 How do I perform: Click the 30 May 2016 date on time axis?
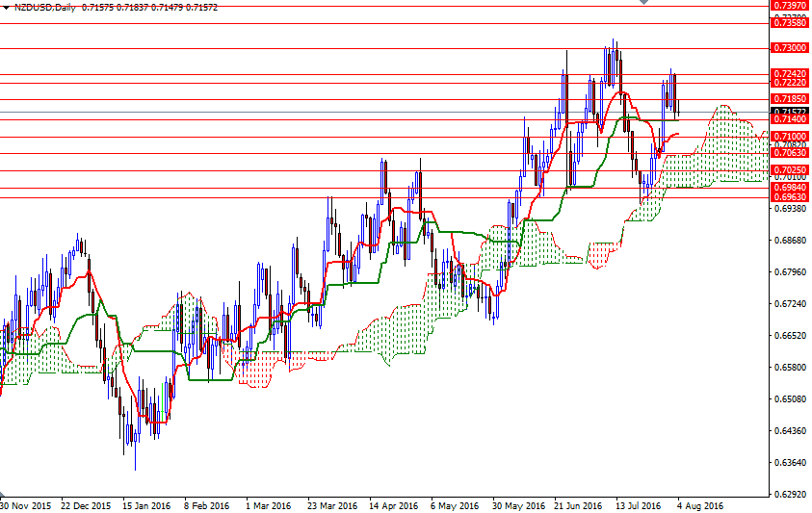517,504
